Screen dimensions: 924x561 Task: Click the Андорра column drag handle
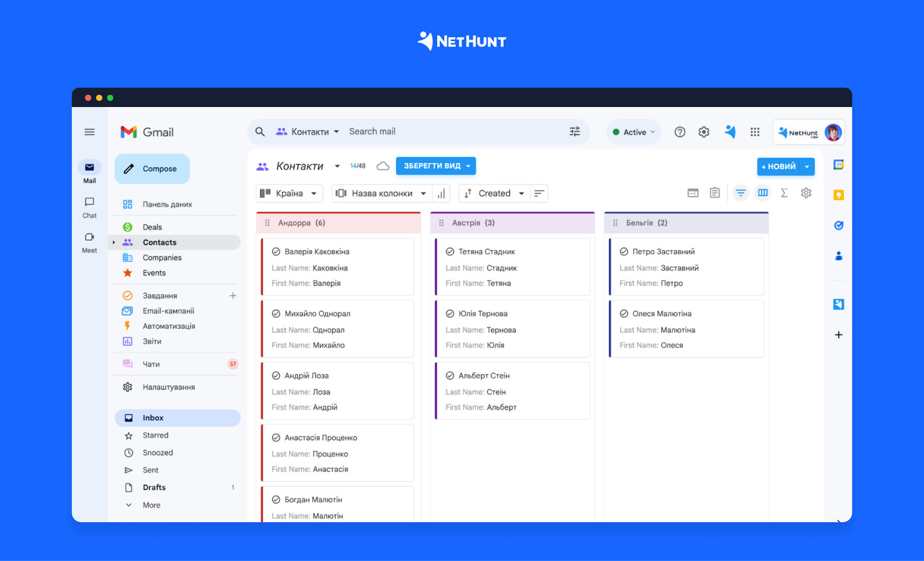(267, 223)
